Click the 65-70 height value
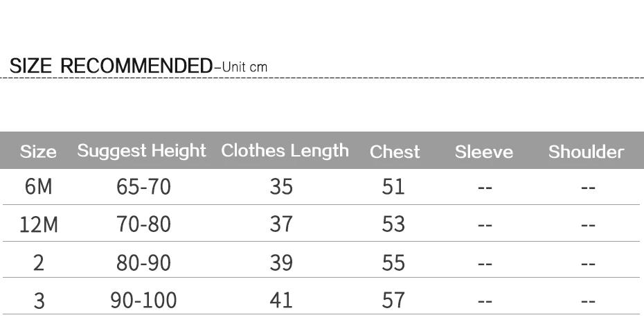Image resolution: width=644 pixels, height=331 pixels. (x=143, y=187)
